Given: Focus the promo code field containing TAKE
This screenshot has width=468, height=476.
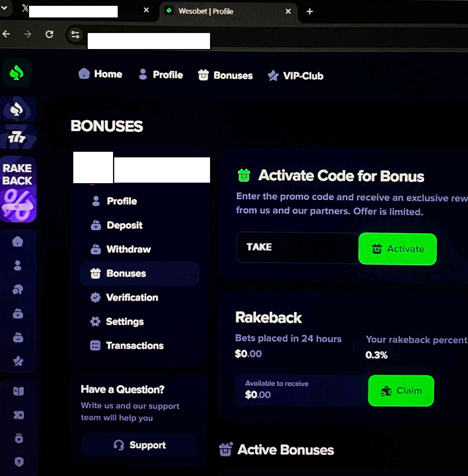Looking at the screenshot, I should tap(297, 247).
